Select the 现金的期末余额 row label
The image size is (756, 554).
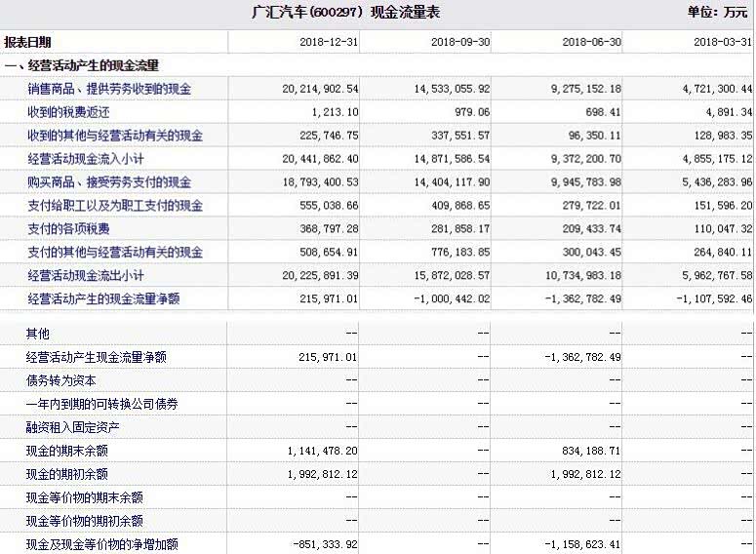coord(67,451)
